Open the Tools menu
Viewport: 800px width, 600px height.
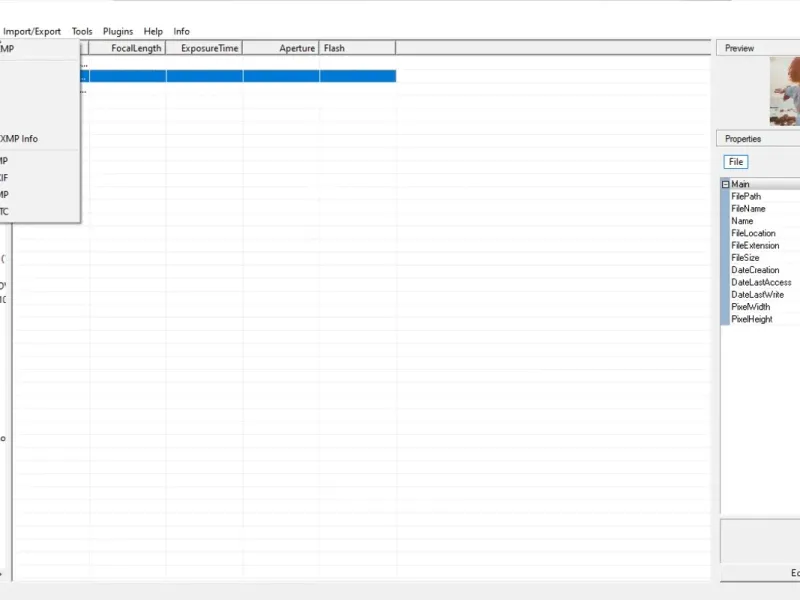point(82,32)
